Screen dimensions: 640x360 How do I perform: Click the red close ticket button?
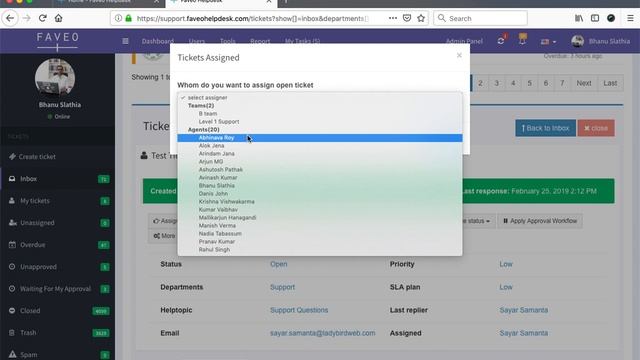pyautogui.click(x=596, y=128)
